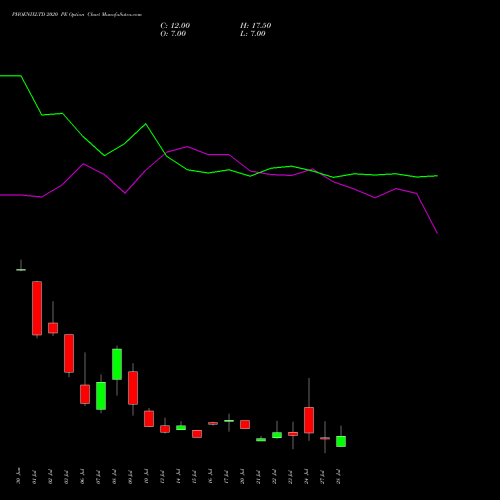Image resolution: width=500 pixels, height=500 pixels.
Task: Click the open value 'O: 7.00'
Action: 173,34
